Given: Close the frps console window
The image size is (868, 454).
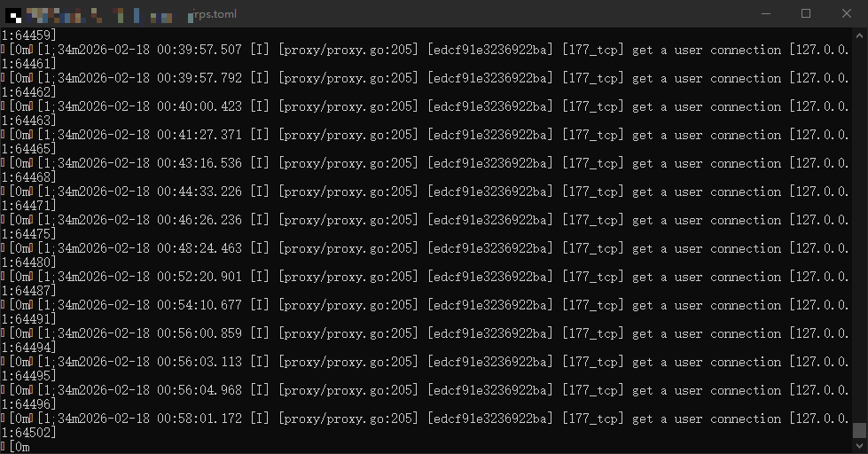Looking at the screenshot, I should coord(847,14).
